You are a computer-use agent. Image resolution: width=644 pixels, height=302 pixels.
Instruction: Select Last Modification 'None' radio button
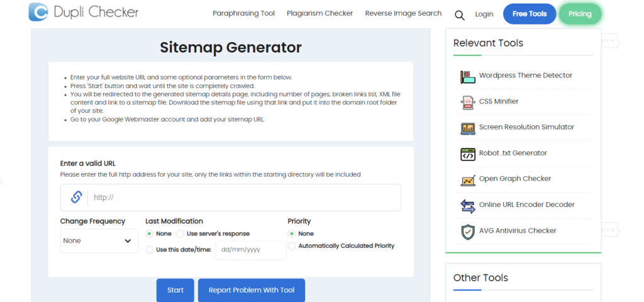[150, 234]
